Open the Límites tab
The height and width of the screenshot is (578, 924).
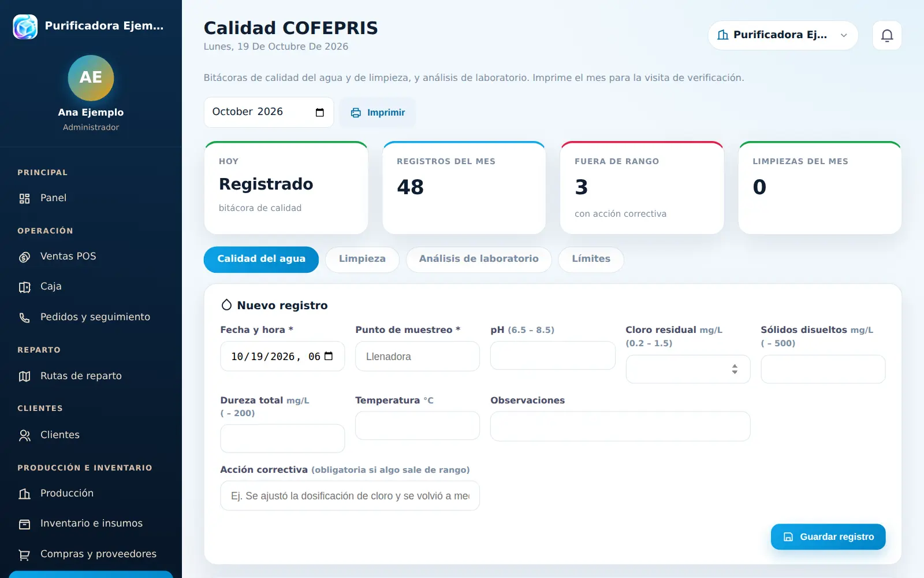[x=591, y=260]
